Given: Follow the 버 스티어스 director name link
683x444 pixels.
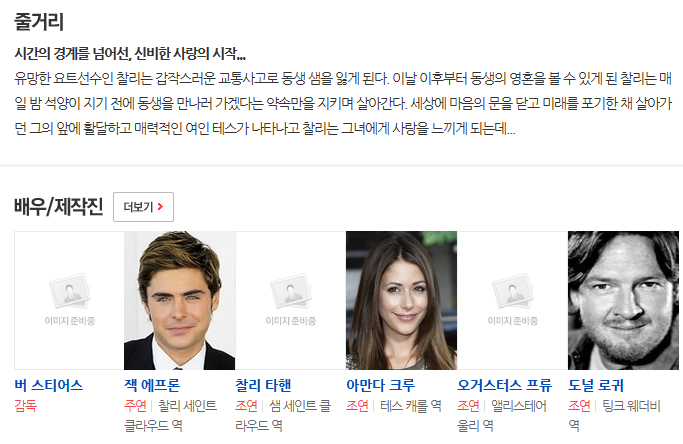Looking at the screenshot, I should point(49,385).
